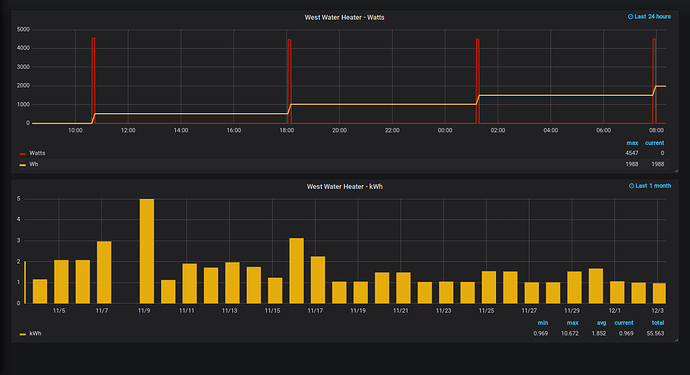Click the Last 24 hours time override label

tap(653, 17)
